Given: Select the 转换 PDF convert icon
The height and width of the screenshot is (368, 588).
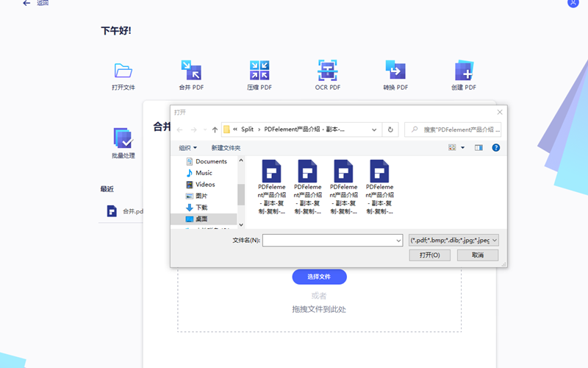Looking at the screenshot, I should 395,71.
